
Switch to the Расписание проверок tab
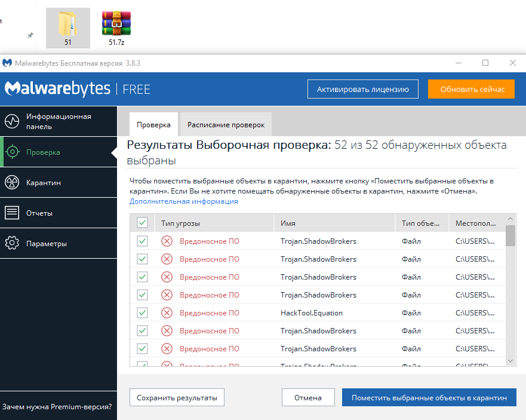tap(226, 124)
